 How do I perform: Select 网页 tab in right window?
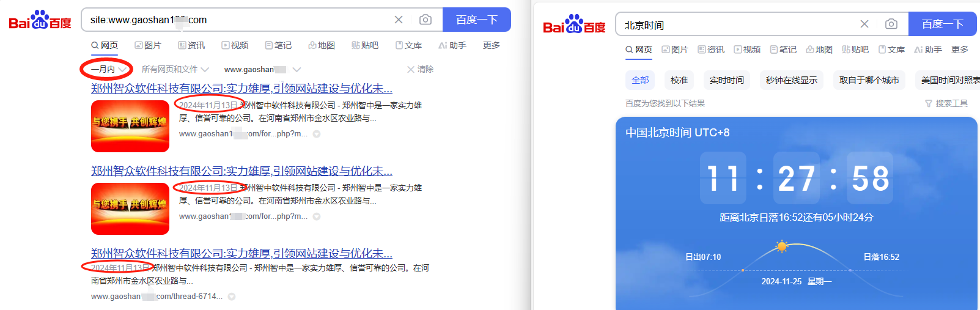(x=639, y=50)
